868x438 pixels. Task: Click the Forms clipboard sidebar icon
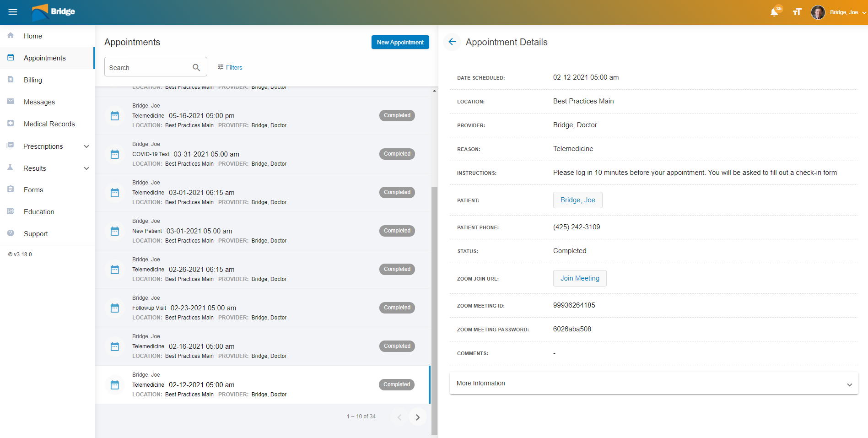pyautogui.click(x=11, y=189)
